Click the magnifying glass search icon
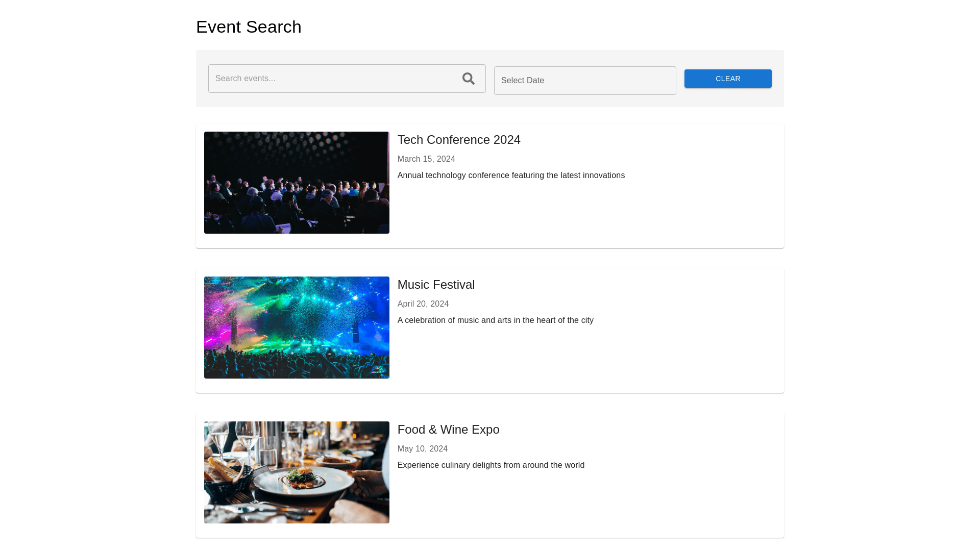The image size is (980, 551). [x=468, y=79]
